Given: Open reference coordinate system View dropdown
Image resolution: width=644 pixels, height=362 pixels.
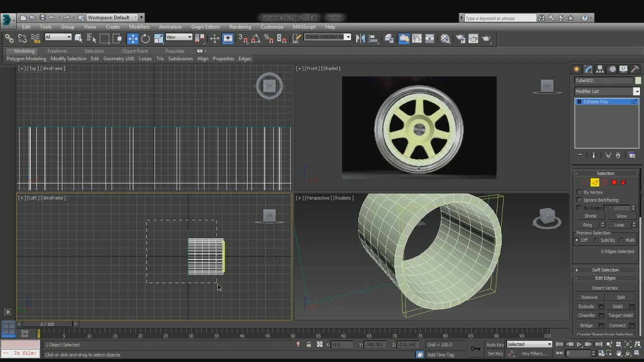Looking at the screenshot, I should (x=179, y=37).
